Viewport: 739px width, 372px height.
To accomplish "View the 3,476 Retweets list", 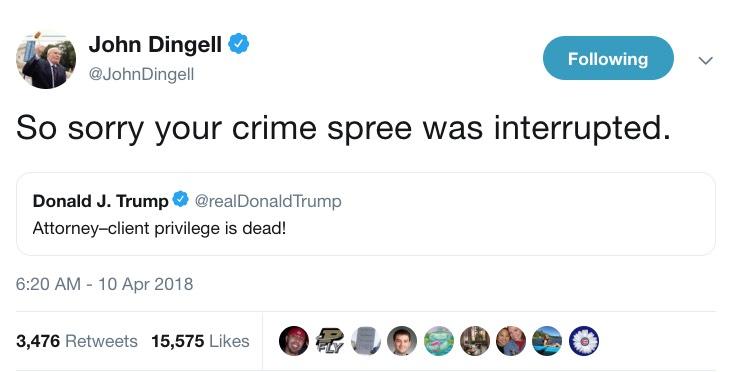I will (77, 341).
